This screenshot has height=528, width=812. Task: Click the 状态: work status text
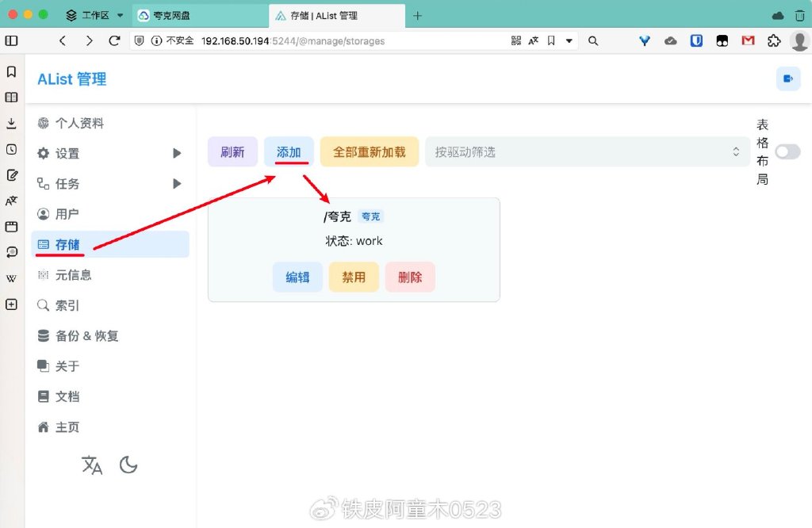pos(354,241)
